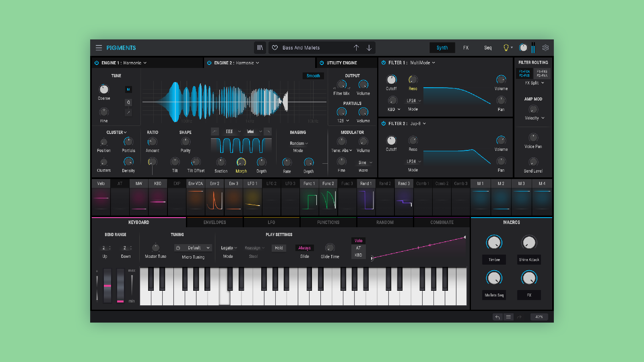Click the mod wheel strip
Viewport: 644px width, 362px height.
[120, 286]
